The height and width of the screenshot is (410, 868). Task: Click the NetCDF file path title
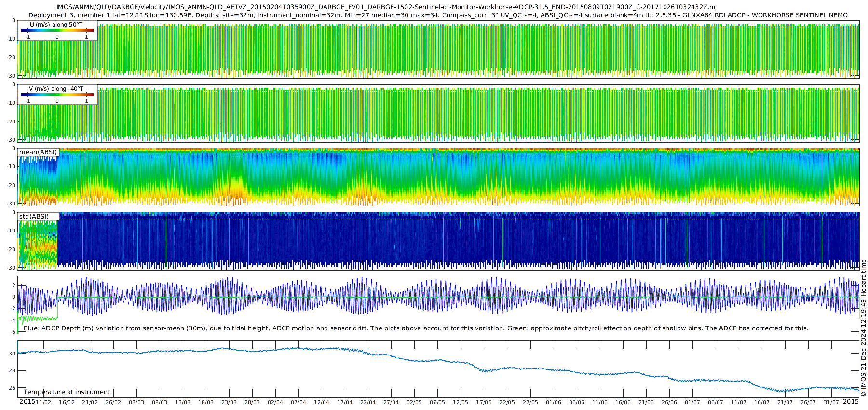(386, 7)
